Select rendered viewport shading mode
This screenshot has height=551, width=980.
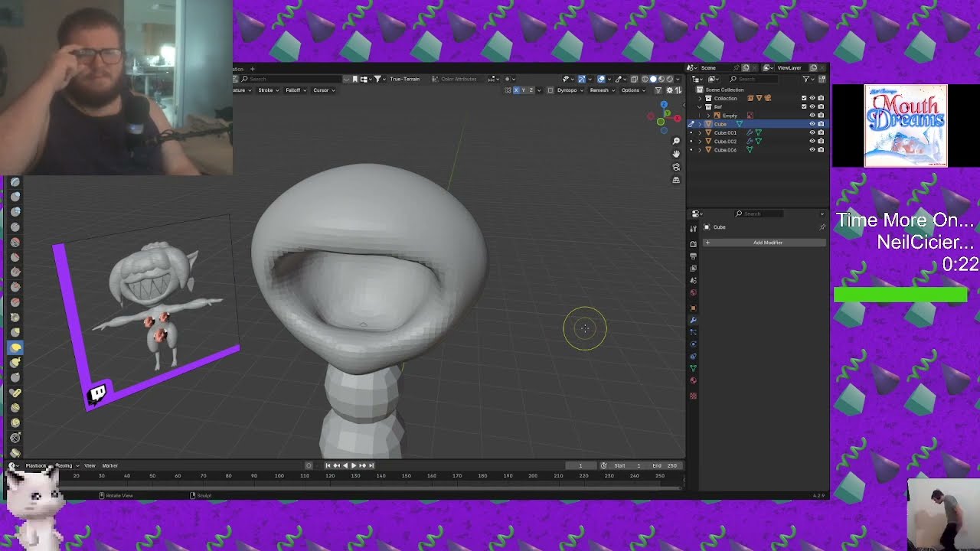(x=670, y=79)
